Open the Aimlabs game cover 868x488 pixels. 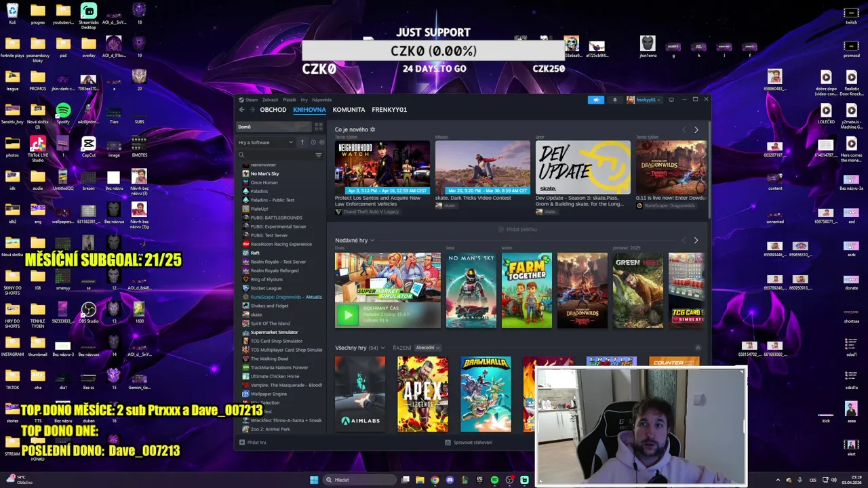[x=360, y=394]
